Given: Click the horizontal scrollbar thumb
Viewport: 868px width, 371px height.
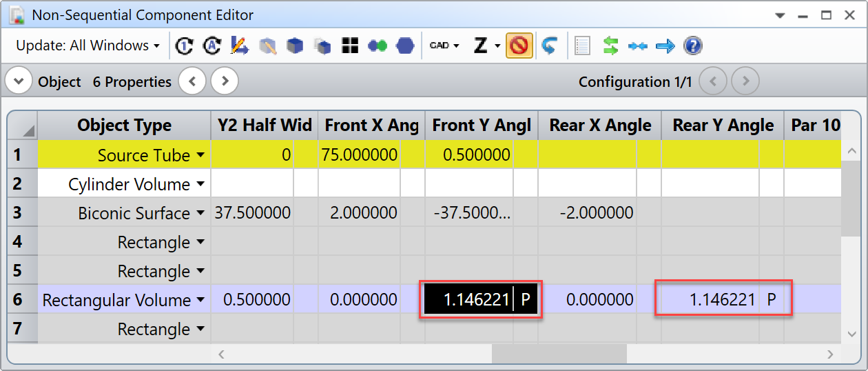Looking at the screenshot, I should tap(559, 354).
